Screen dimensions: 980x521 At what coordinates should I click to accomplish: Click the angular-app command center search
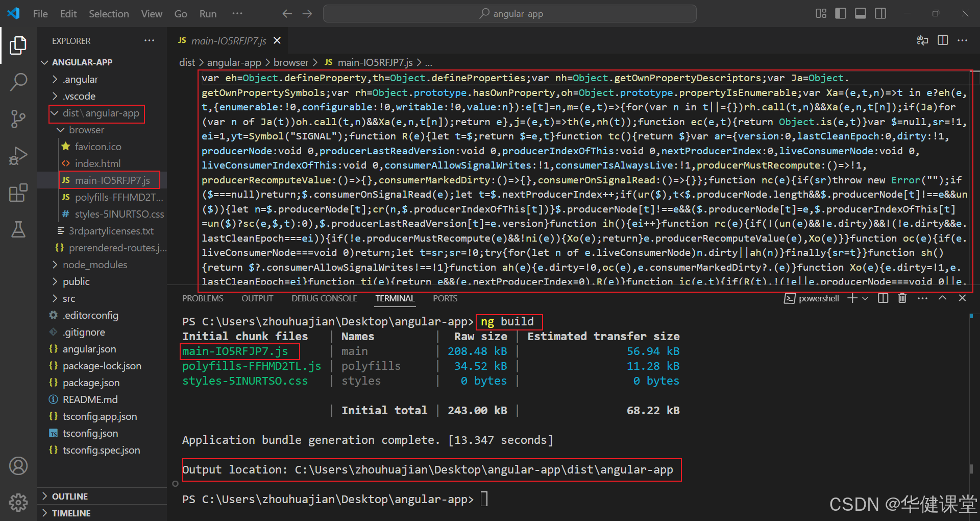pos(510,14)
